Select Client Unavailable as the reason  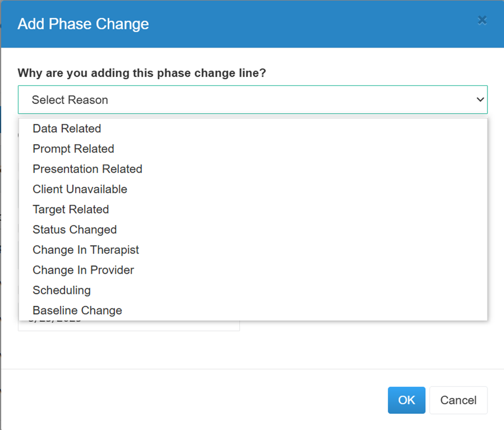pos(253,189)
